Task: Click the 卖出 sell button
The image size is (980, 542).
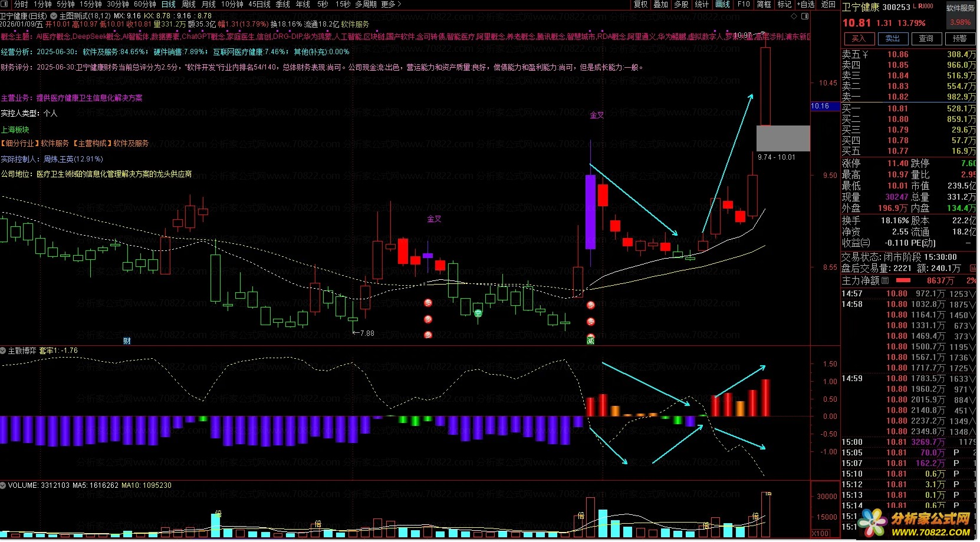Action: coord(893,39)
